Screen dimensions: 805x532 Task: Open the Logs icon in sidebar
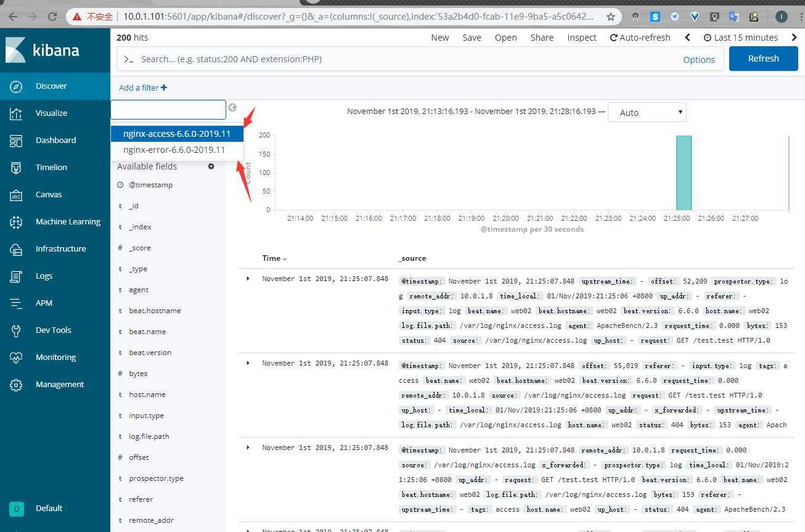pos(16,276)
